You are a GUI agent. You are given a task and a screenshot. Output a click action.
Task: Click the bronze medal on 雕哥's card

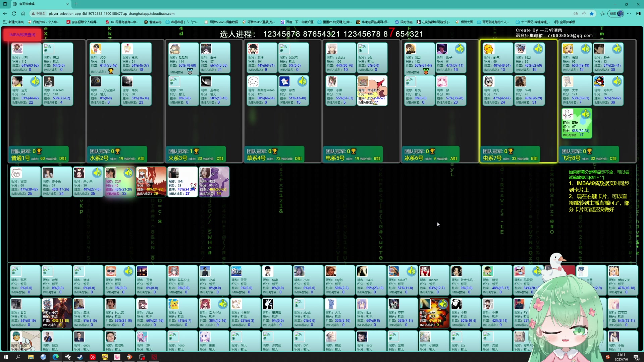click(426, 72)
